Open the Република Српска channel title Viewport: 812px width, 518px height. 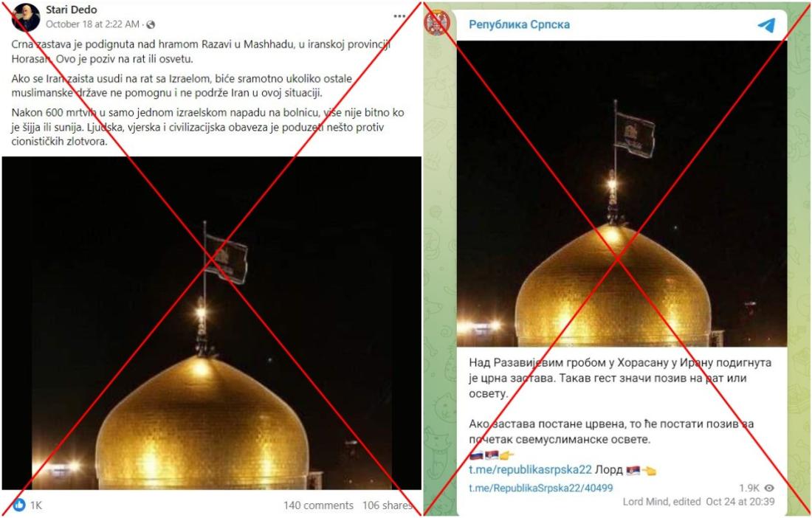pos(519,24)
